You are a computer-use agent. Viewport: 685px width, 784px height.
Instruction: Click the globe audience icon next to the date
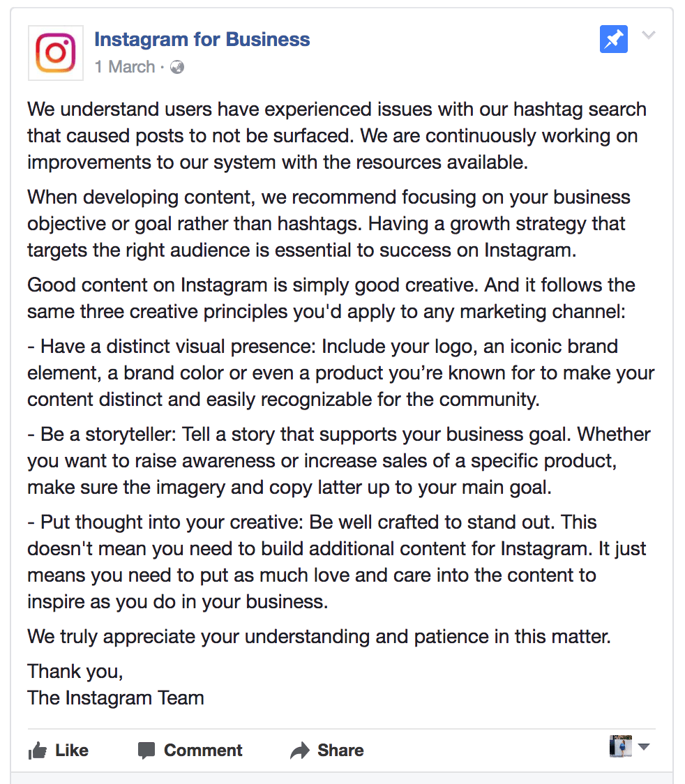click(x=177, y=68)
